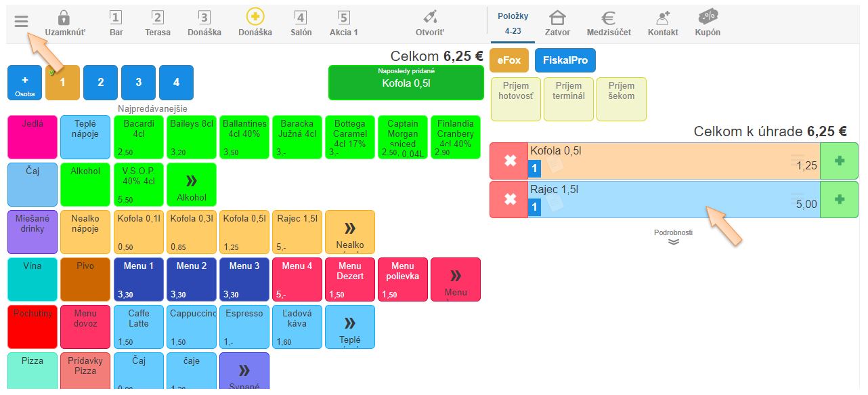Switch to the Terasa tab
868x395 pixels.
click(158, 23)
